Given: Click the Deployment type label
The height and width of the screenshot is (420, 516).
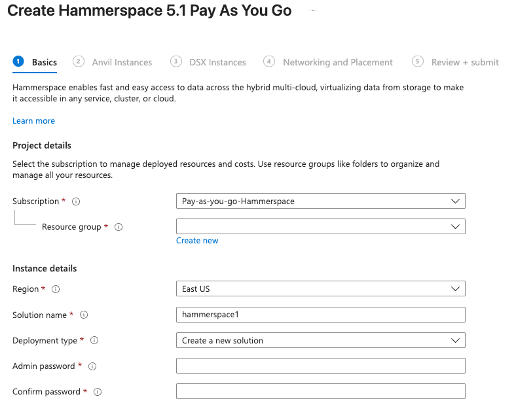Looking at the screenshot, I should click(45, 340).
